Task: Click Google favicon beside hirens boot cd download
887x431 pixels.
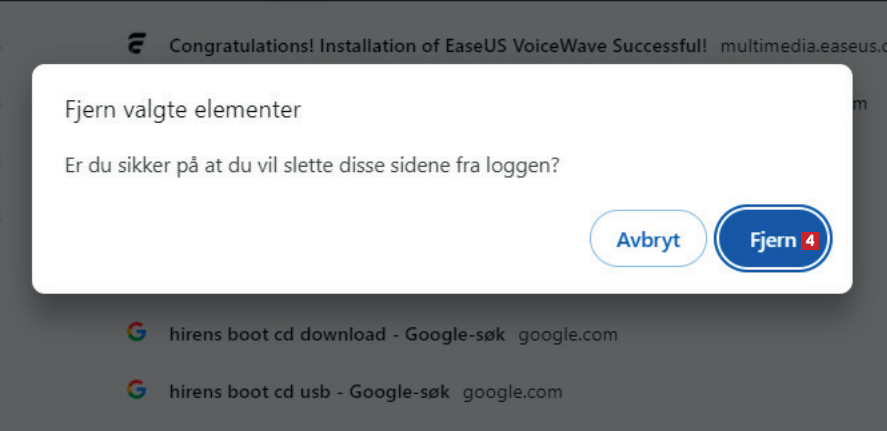Action: (136, 333)
